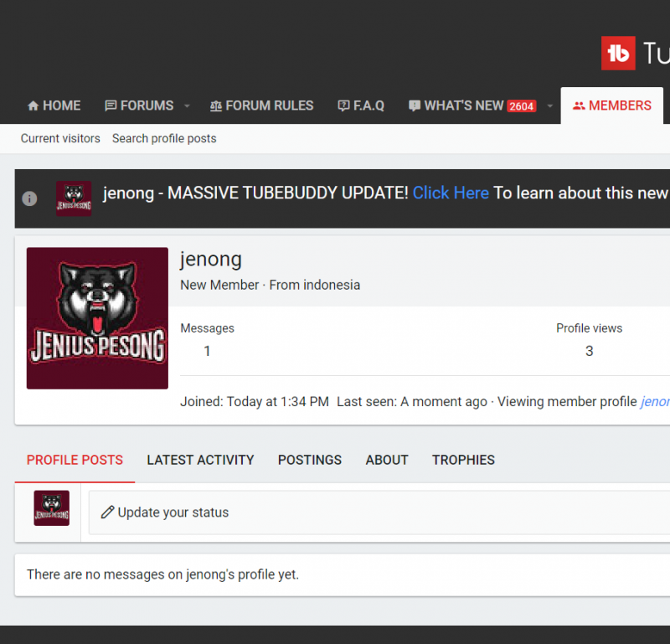Open Current visitors link

click(60, 138)
